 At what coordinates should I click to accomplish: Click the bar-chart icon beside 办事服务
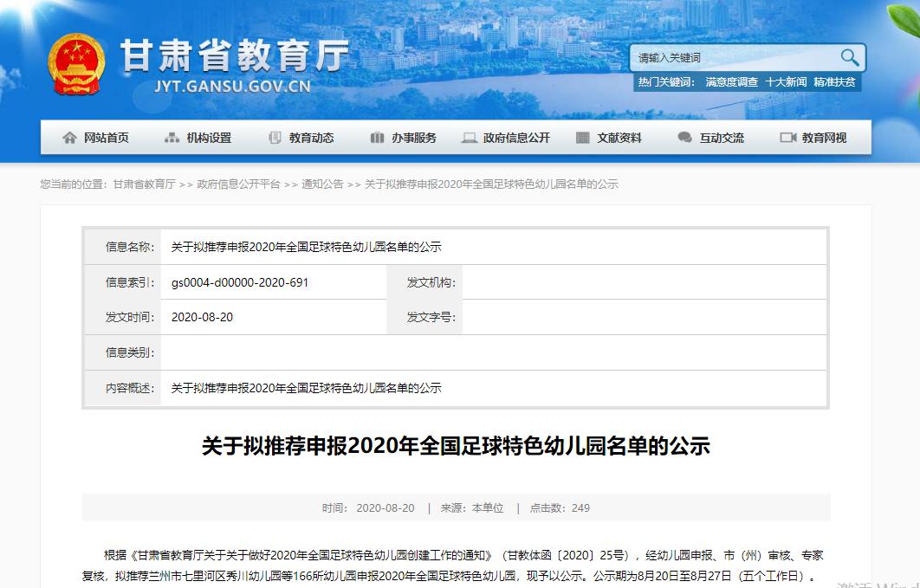point(376,138)
